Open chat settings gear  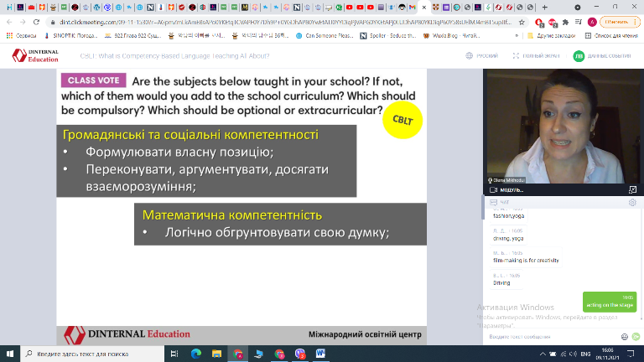(632, 202)
